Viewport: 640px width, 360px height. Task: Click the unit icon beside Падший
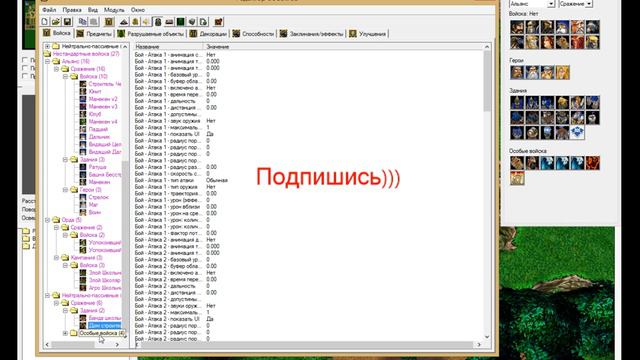(x=83, y=129)
